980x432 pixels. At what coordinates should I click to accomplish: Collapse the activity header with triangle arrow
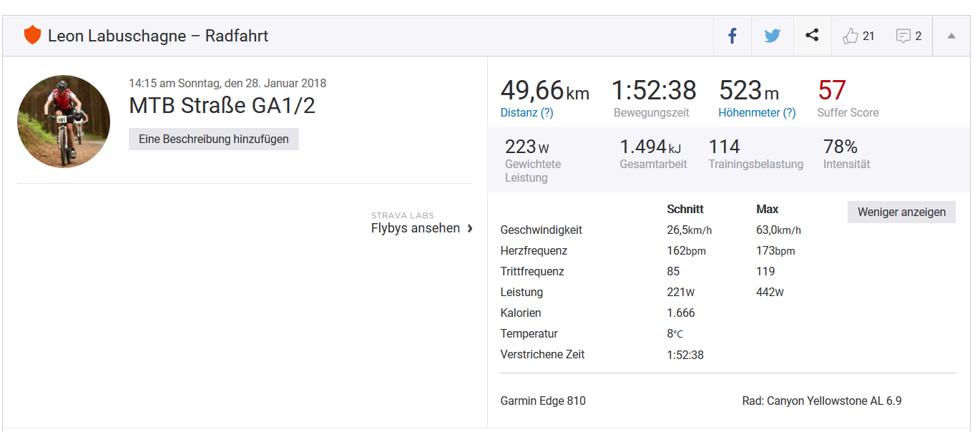click(951, 36)
